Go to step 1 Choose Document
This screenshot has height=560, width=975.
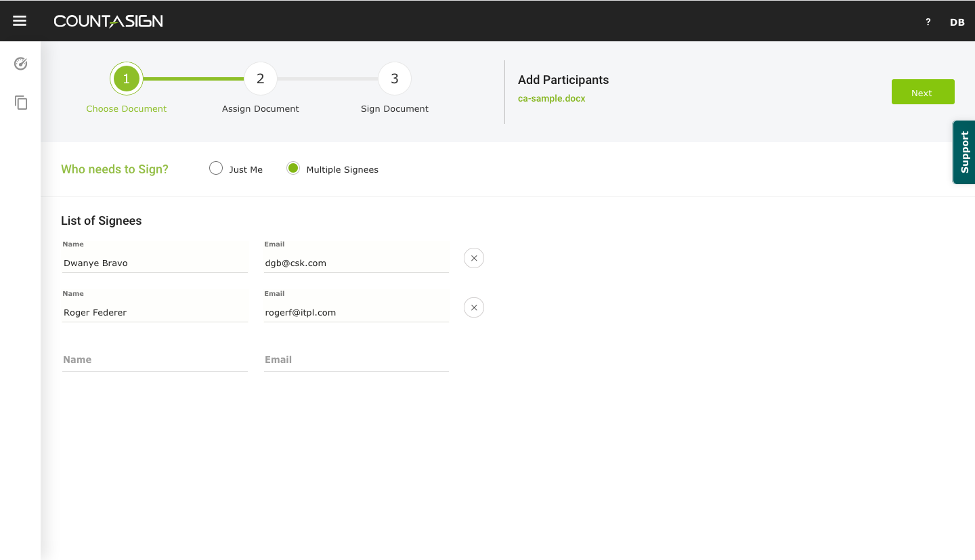126,79
